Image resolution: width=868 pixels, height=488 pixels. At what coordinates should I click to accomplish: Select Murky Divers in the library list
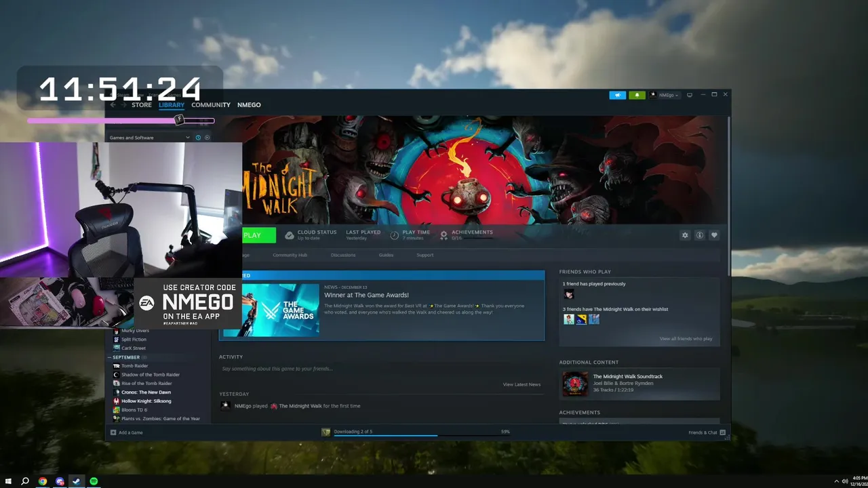[135, 331]
